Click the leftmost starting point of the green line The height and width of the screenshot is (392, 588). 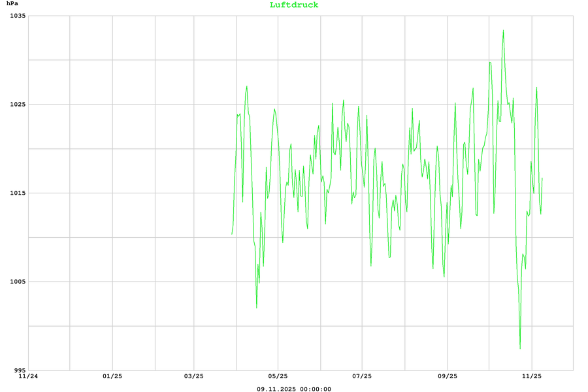click(232, 234)
